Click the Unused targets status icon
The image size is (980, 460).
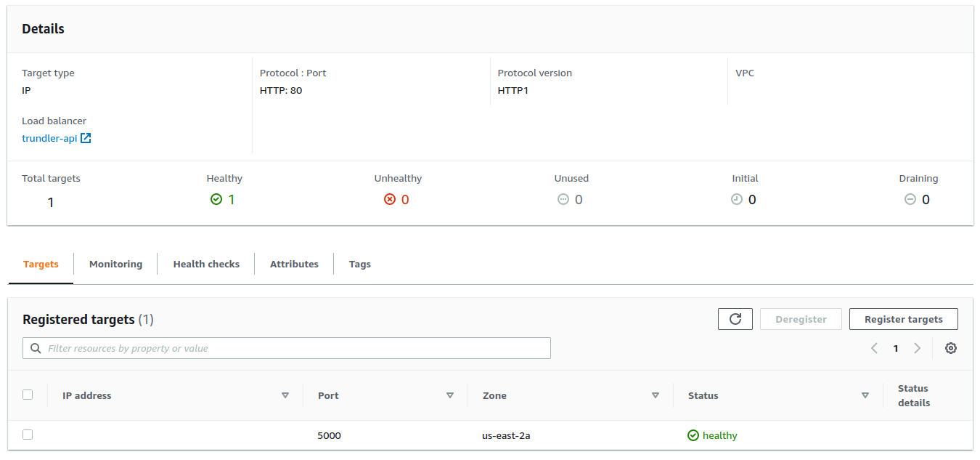[x=563, y=199]
